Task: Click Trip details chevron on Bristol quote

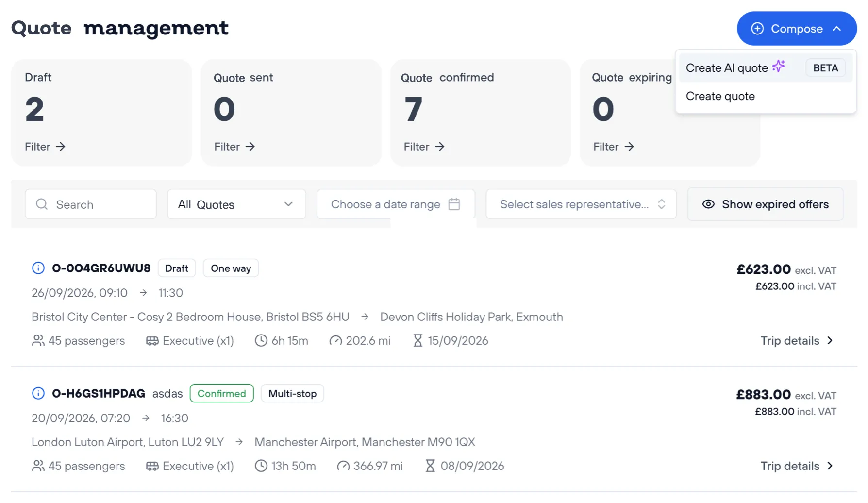Action: click(830, 341)
